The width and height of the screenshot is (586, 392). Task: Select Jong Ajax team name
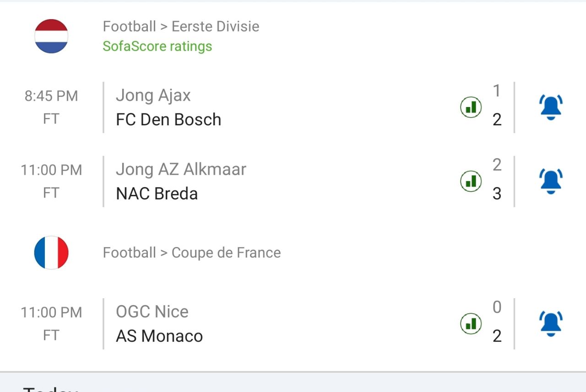click(153, 96)
